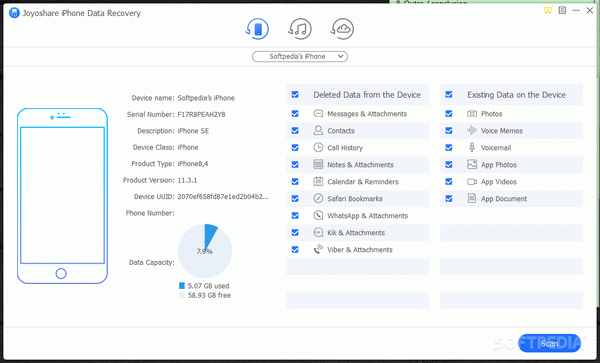Click the Voice Memos waveform icon
This screenshot has width=600, height=363.
point(472,130)
